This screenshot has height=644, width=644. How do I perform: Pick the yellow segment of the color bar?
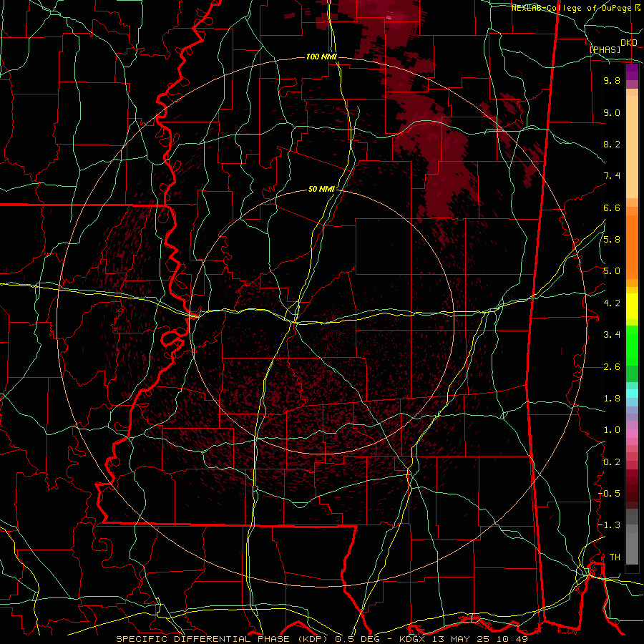[632, 306]
